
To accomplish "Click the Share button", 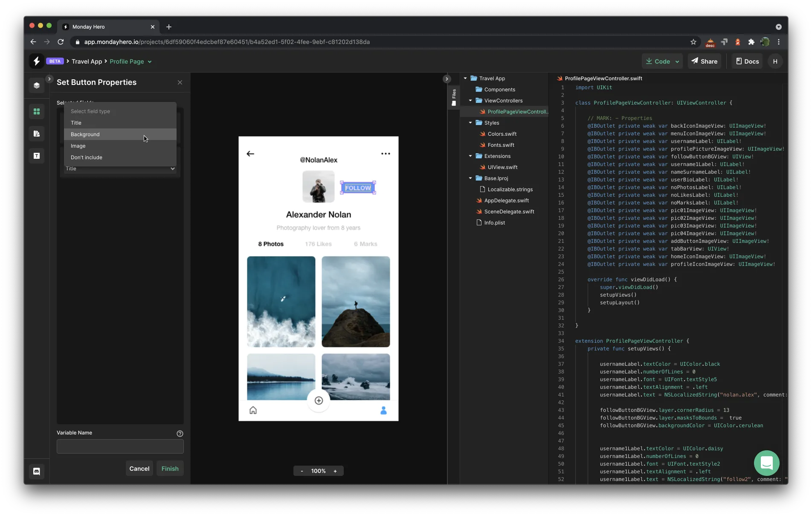I will (705, 61).
